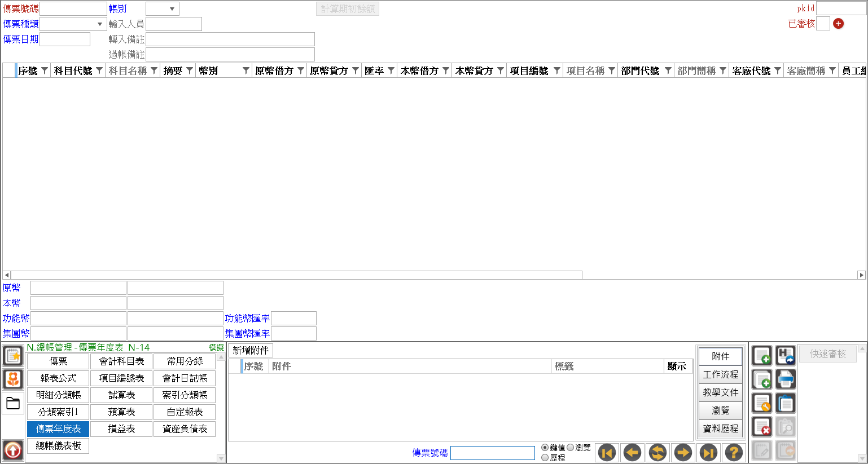Screen dimensions: 868x464
Task: Open filter dropdown for 項目編號 column
Action: (x=557, y=70)
